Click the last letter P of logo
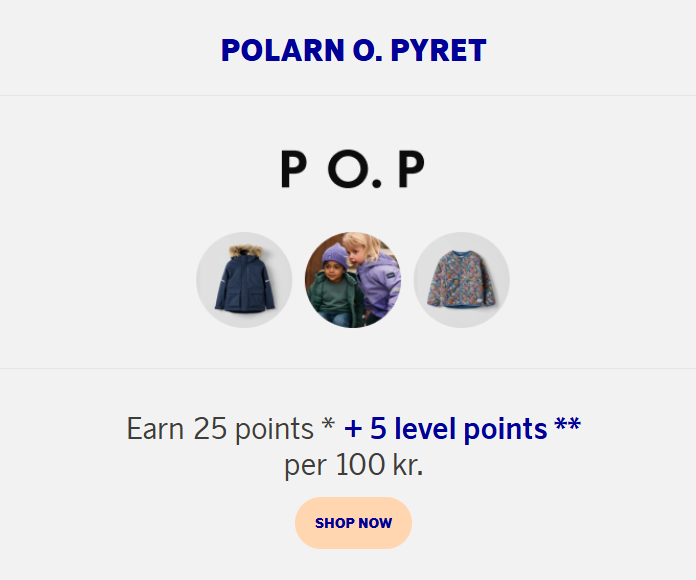The height and width of the screenshot is (580, 696). 411,170
